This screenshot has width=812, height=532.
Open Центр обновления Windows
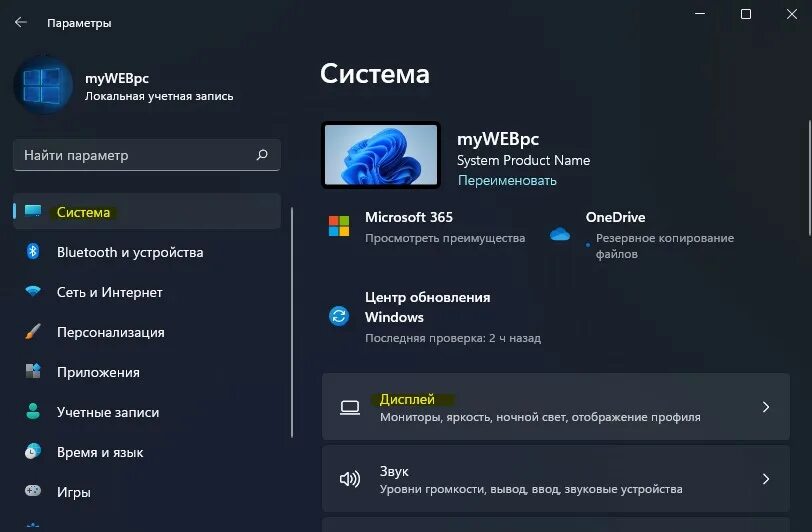point(435,317)
